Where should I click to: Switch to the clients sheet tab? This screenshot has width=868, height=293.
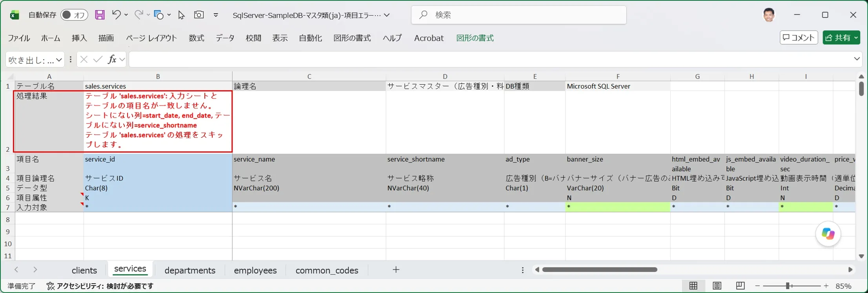coord(84,270)
